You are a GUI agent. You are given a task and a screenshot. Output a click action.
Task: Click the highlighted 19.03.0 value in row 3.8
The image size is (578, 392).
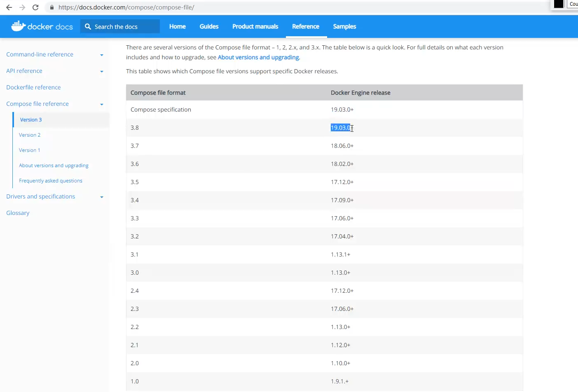point(340,128)
